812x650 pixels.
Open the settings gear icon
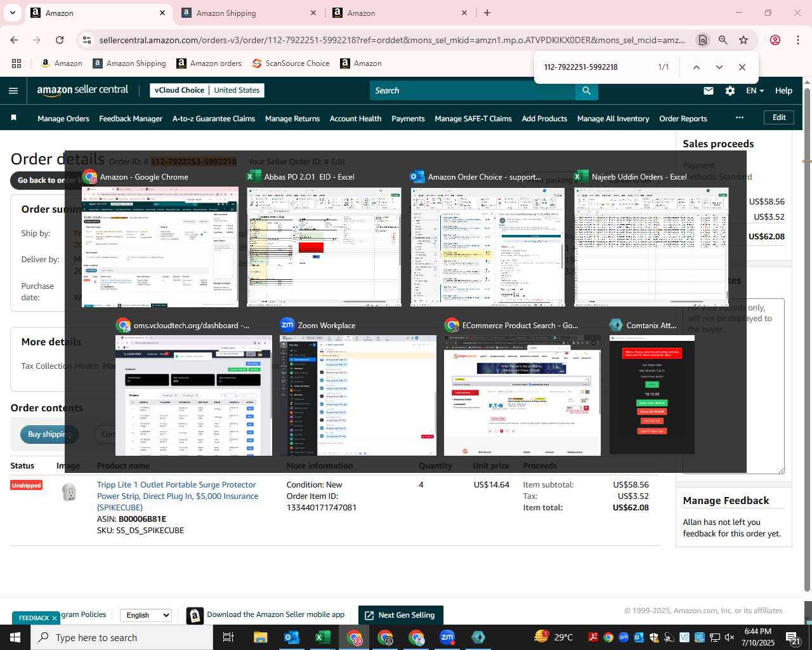click(x=730, y=91)
